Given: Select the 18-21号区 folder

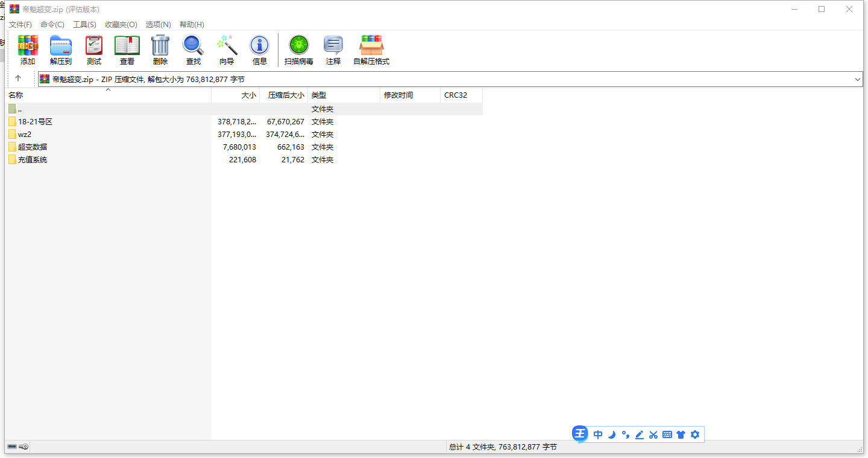Looking at the screenshot, I should 35,122.
